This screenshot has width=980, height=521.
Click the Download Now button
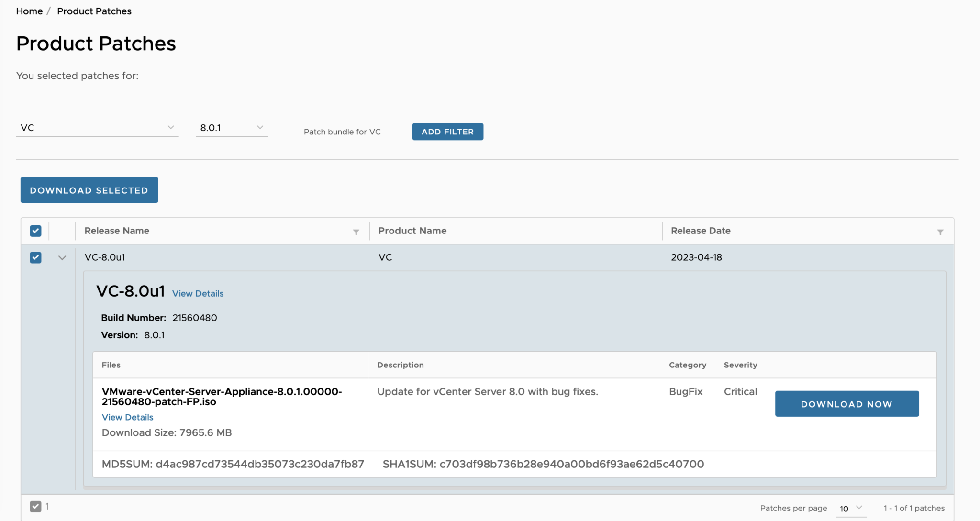(846, 404)
